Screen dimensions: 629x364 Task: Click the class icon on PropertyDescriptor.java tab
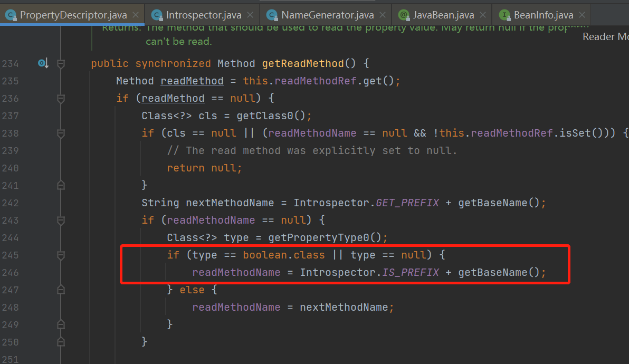coord(11,15)
